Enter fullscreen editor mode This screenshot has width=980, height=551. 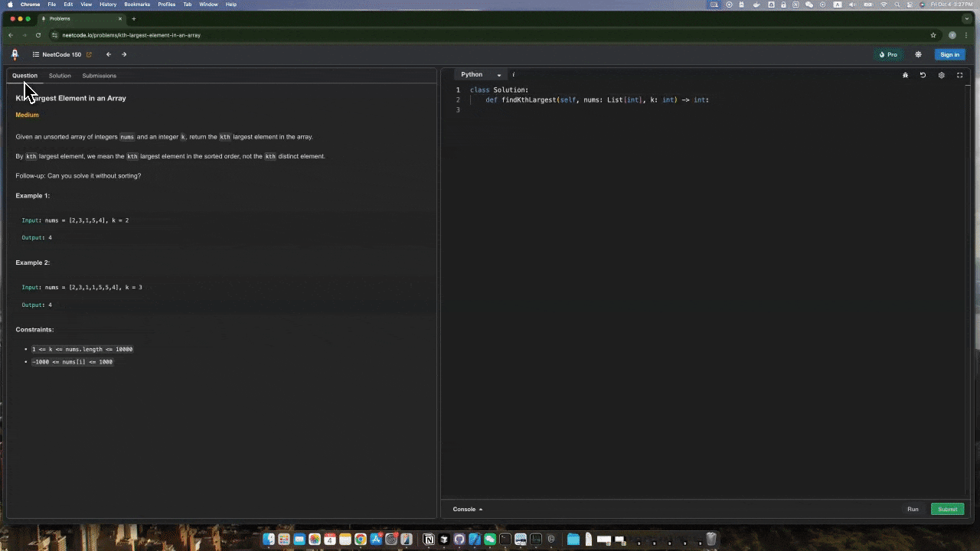click(959, 75)
